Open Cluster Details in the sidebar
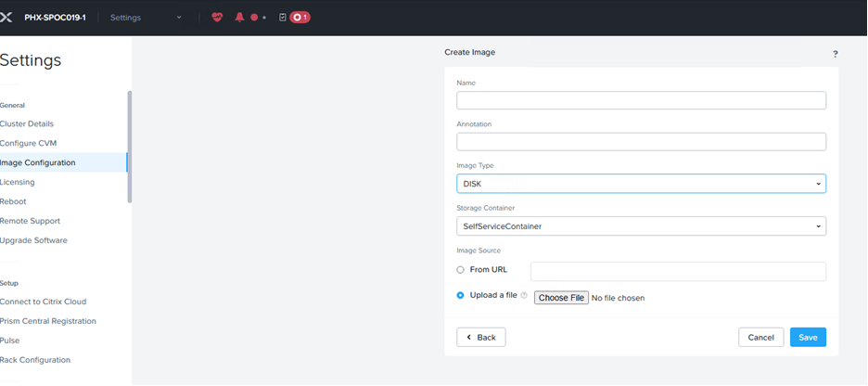 (27, 123)
